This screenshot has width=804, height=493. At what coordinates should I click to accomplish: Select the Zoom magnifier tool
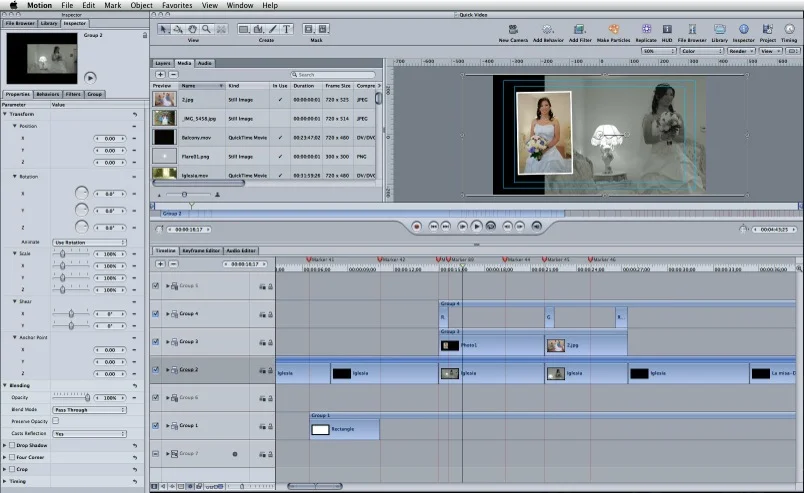(x=206, y=29)
